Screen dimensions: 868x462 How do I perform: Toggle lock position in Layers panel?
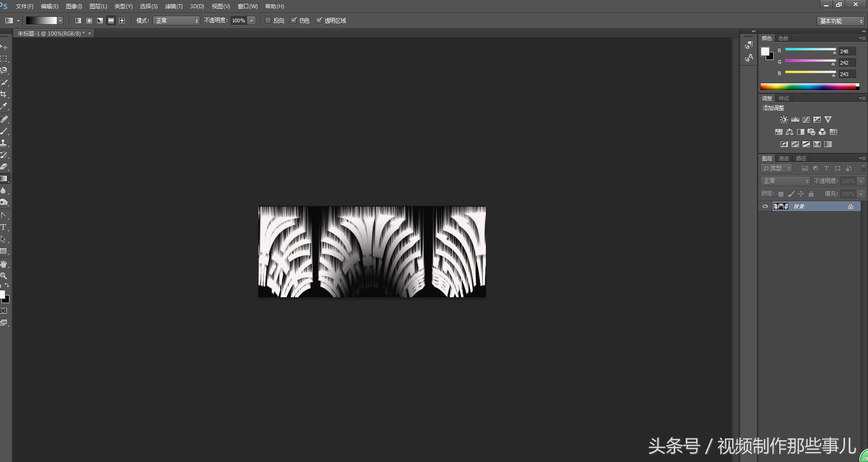tap(801, 194)
